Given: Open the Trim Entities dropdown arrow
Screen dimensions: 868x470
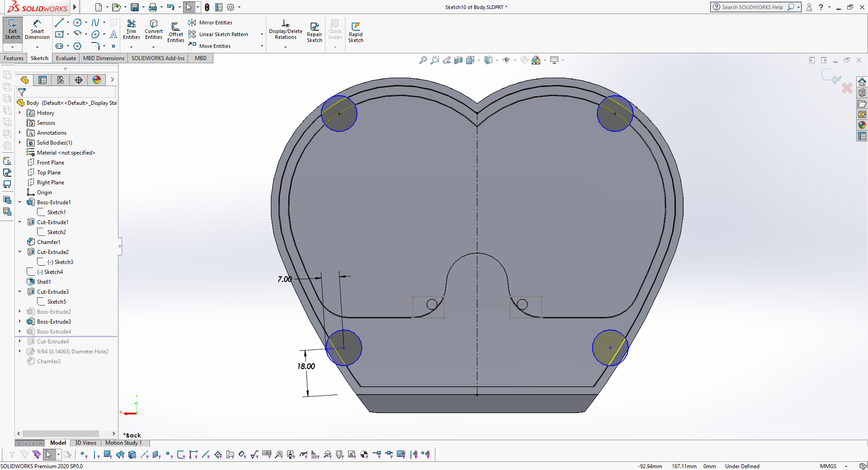Looking at the screenshot, I should [x=132, y=47].
